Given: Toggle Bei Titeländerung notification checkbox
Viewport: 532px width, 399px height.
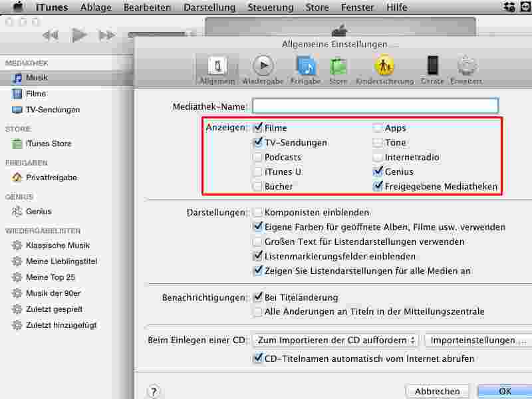Looking at the screenshot, I should click(258, 297).
